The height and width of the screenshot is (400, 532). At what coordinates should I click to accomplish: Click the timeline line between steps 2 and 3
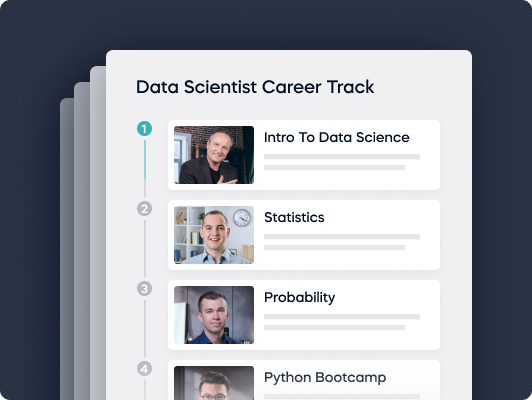(145, 248)
